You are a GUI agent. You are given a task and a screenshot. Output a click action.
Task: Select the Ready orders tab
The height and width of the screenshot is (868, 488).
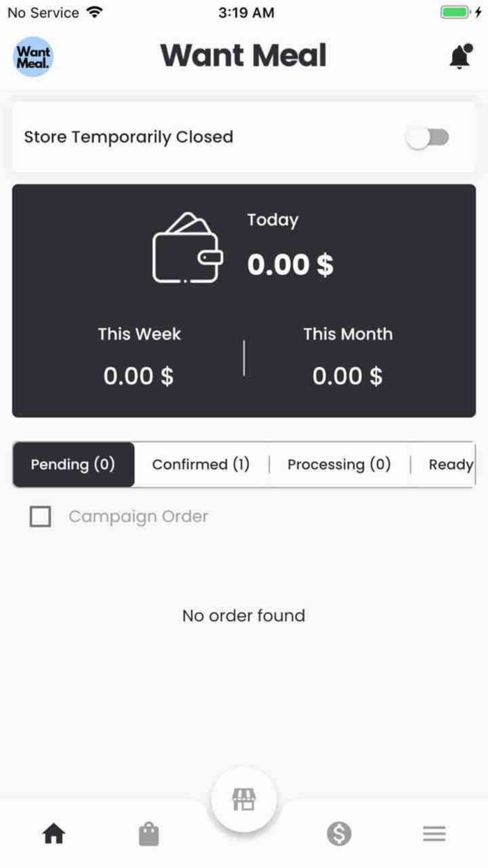450,465
